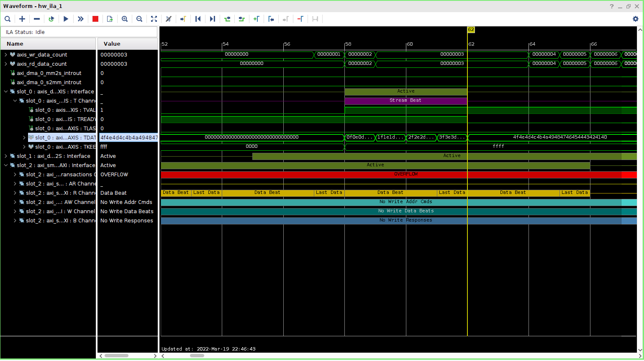The width and height of the screenshot is (644, 361).
Task: Click purple Stream Beat segment
Action: 406,101
